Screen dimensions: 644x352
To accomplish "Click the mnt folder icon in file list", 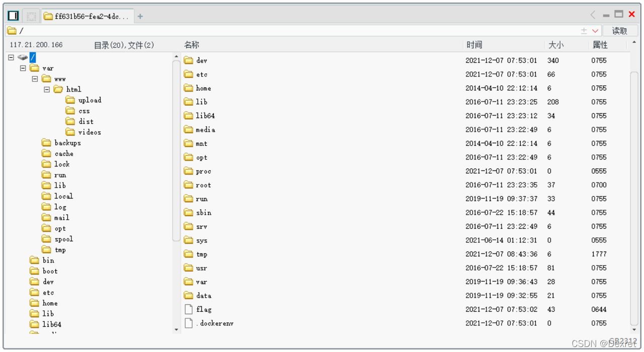I will click(x=189, y=143).
